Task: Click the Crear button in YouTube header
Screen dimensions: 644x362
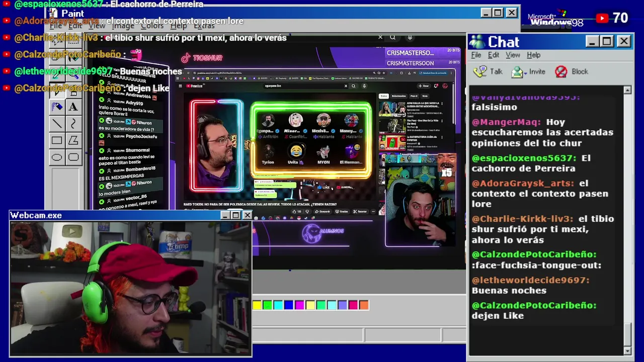Action: [x=423, y=86]
